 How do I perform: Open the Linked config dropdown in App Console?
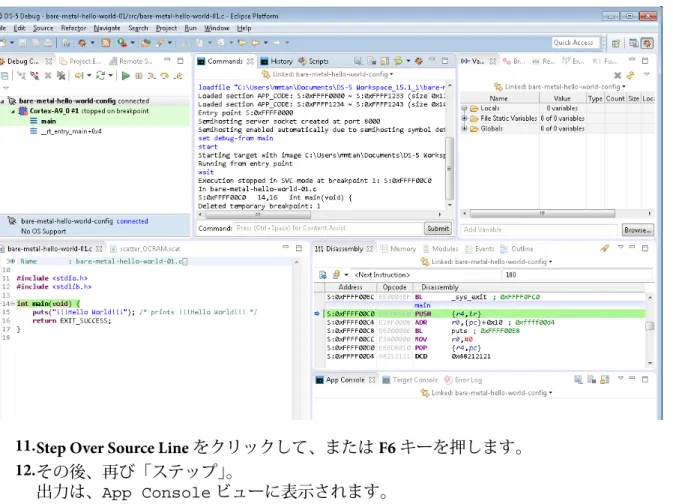tap(550, 393)
